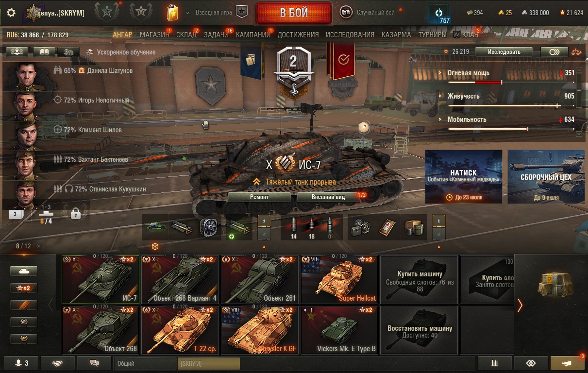Toggle Ускоренное обучение crew training
This screenshot has height=373, width=588.
120,52
